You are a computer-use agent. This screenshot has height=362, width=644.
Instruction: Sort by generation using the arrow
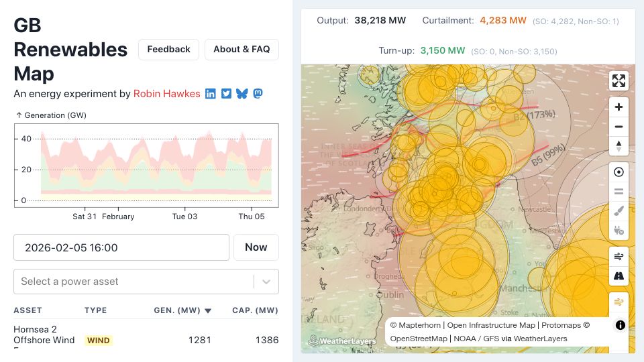[208, 310]
